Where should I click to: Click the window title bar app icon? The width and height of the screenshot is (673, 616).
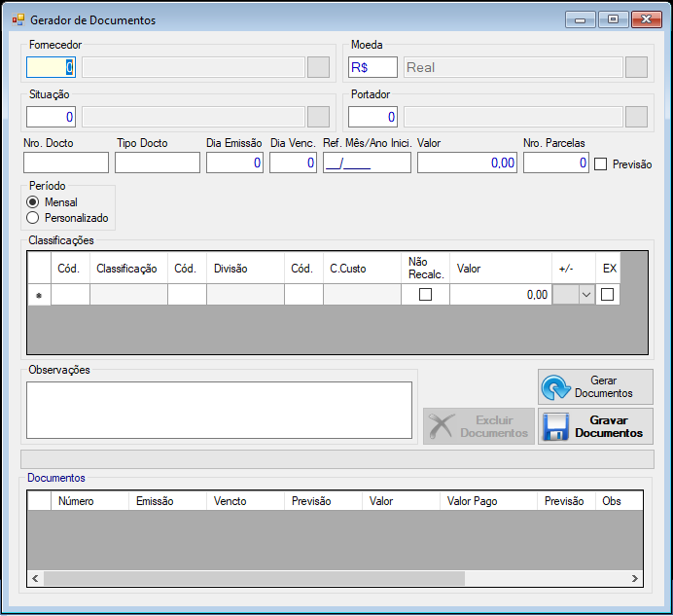(18, 19)
